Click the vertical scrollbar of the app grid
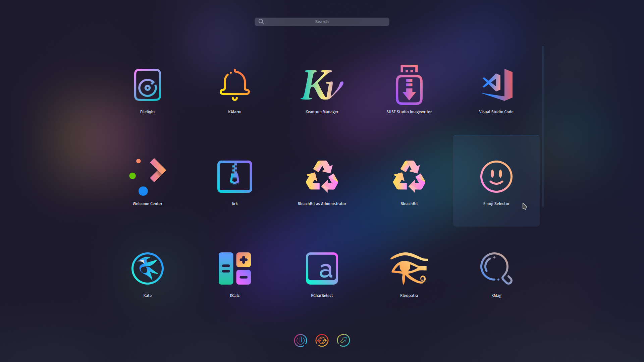Viewport: 644px width, 362px height. click(543, 127)
